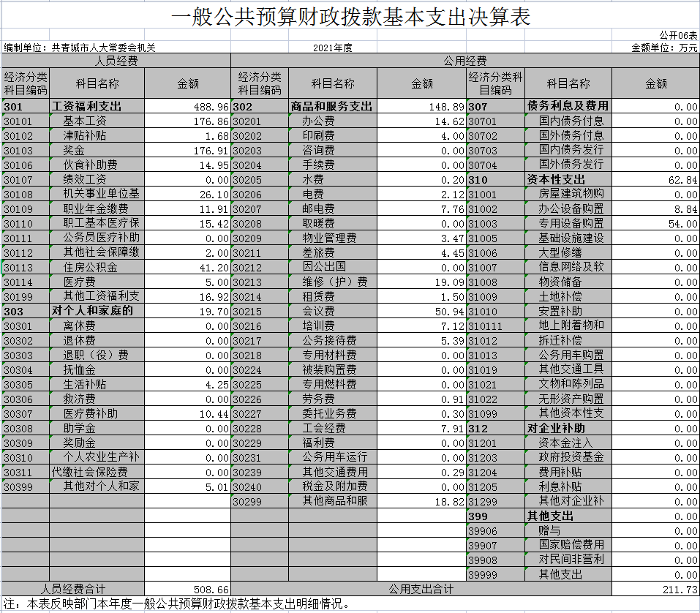The width and height of the screenshot is (700, 613).
Task: Click the 编制单位 organization name cell
Action: pos(80,48)
